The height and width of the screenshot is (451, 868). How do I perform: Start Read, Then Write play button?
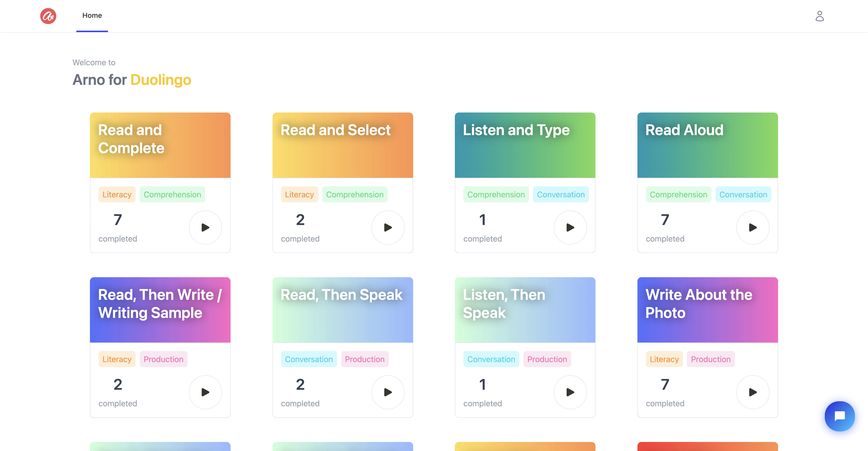coord(205,392)
